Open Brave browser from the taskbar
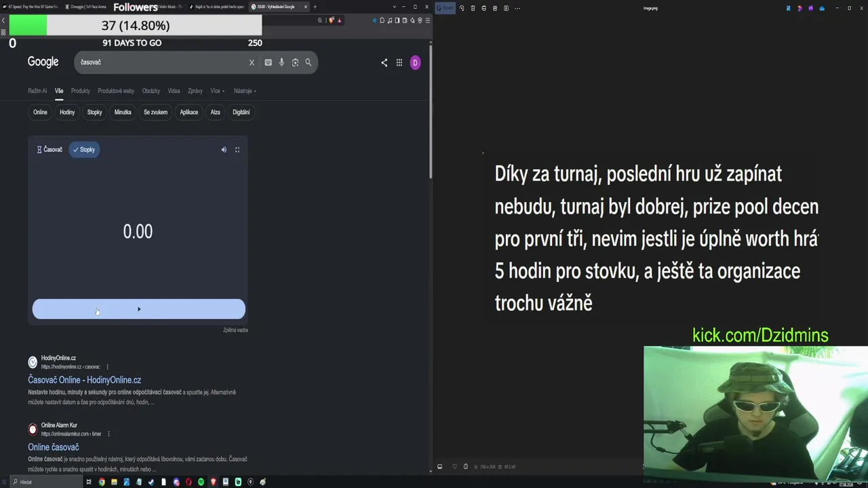The image size is (868, 488). 213,482
